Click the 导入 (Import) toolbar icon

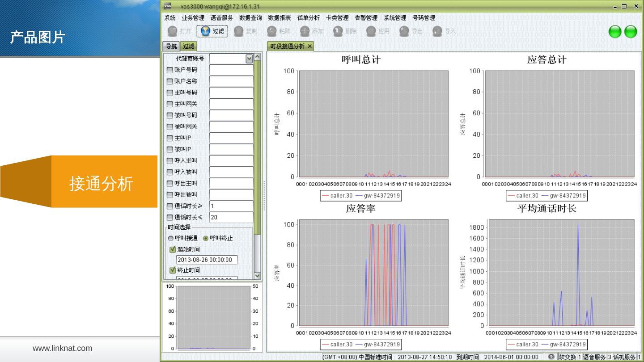coord(437,31)
